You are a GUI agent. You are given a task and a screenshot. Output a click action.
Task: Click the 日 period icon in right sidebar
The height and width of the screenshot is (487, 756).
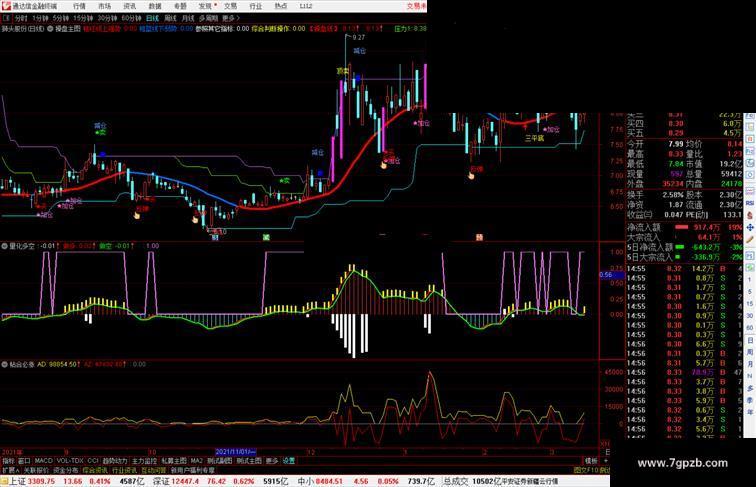pos(750,340)
